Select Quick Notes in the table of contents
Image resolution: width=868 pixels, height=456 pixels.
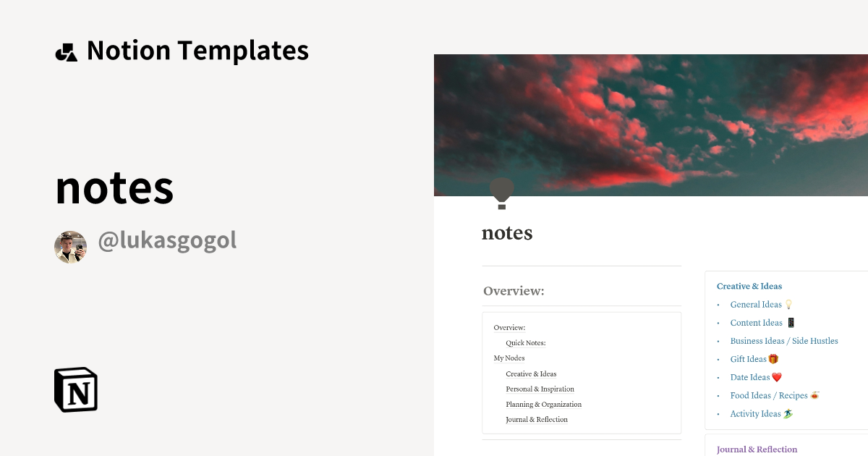point(525,342)
